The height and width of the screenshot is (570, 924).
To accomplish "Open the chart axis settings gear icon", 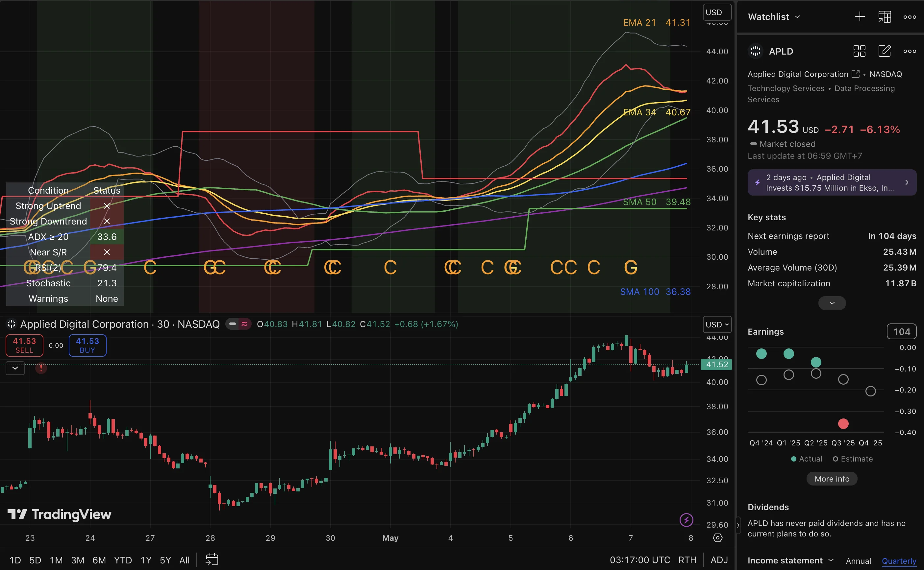I will 718,538.
